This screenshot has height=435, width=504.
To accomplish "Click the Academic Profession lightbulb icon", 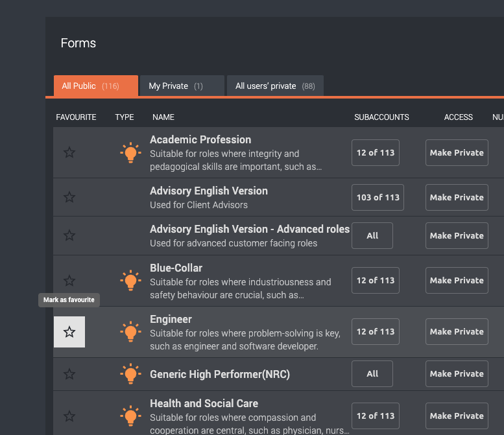I will pos(130,152).
